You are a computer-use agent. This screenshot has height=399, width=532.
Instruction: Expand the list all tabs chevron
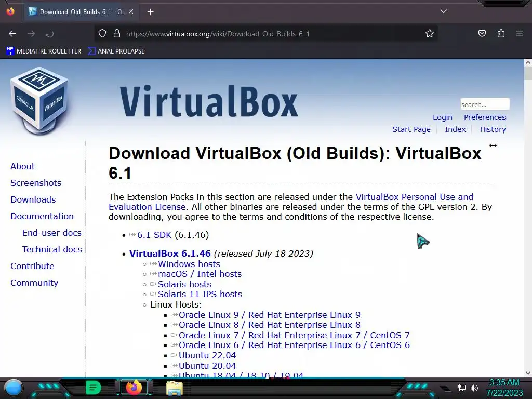444,11
